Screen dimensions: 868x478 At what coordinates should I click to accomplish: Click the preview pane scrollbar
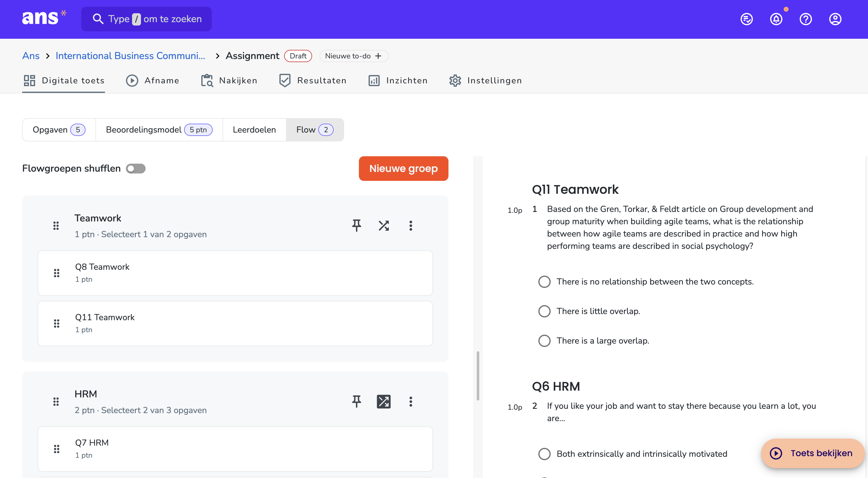click(x=478, y=375)
